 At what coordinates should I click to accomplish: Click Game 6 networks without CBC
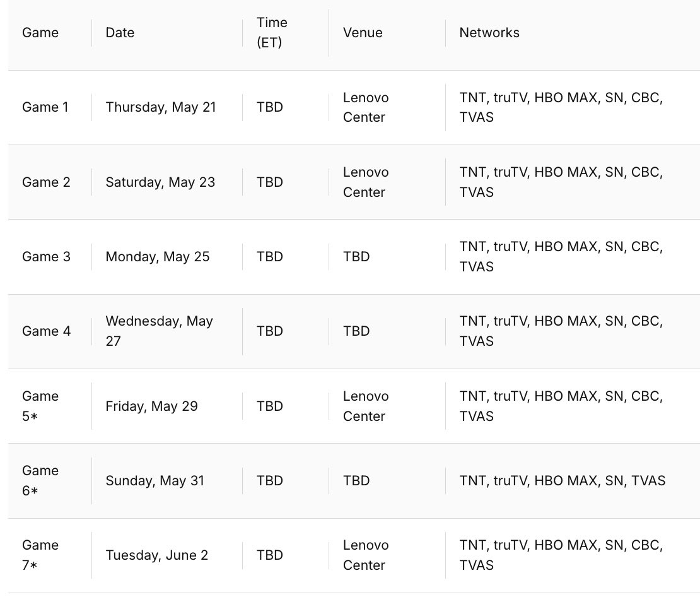tap(563, 481)
